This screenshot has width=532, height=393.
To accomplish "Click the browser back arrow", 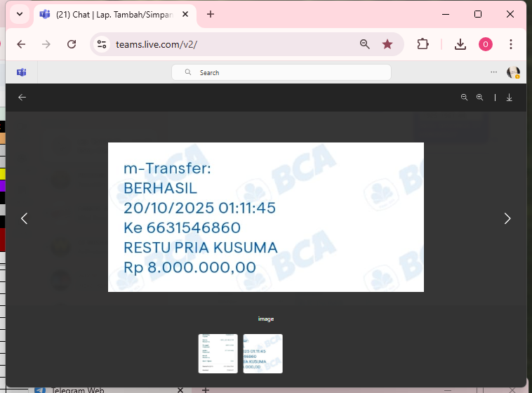I will tap(21, 44).
